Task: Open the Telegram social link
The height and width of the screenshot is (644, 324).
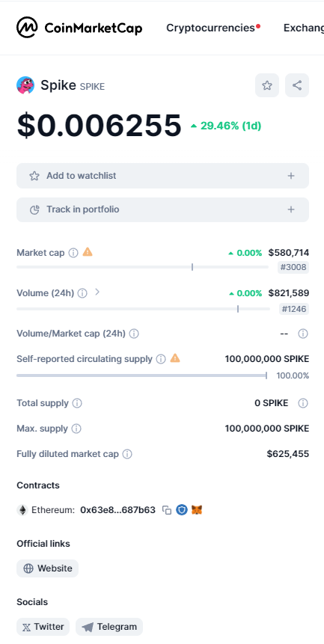Action: [109, 627]
